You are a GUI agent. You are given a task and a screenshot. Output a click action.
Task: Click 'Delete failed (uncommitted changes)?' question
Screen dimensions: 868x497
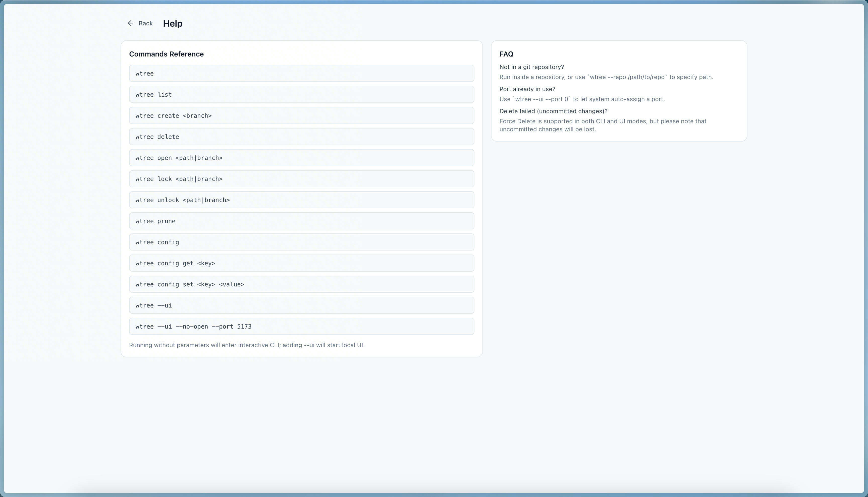coord(553,111)
